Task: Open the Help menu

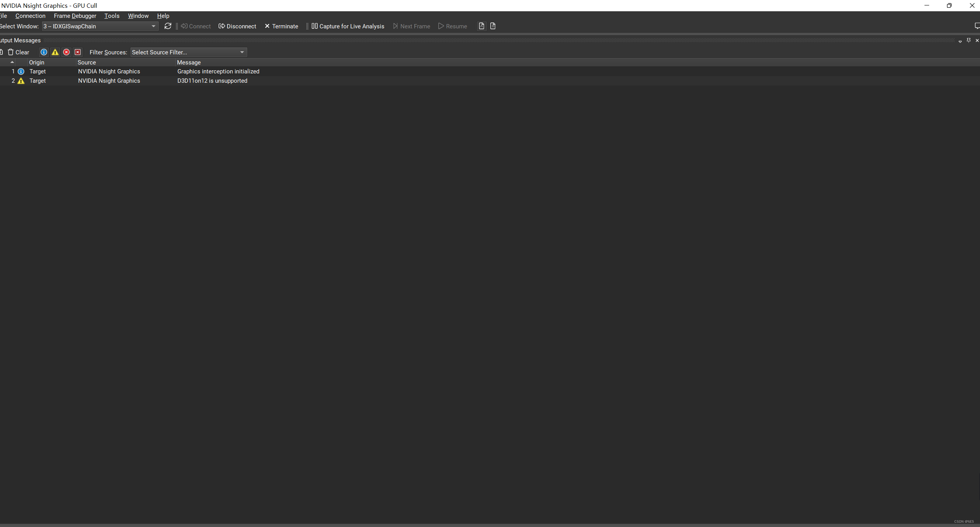Action: click(163, 16)
